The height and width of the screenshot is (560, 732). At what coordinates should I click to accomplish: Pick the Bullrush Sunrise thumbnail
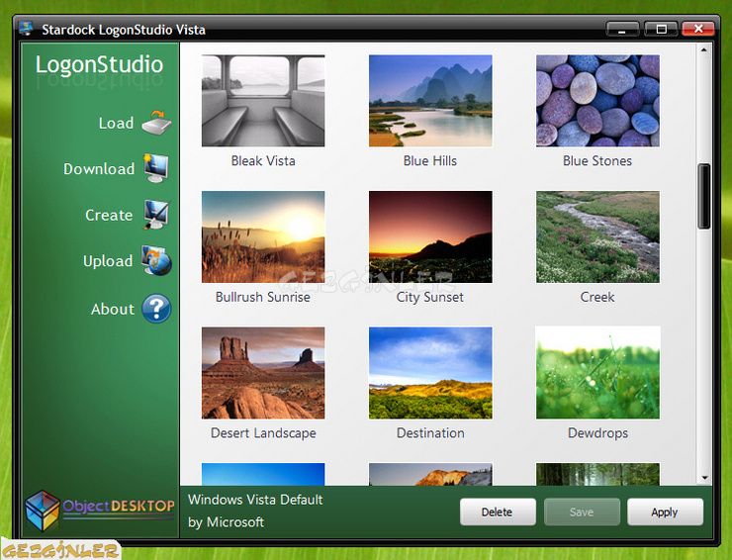[x=263, y=236]
